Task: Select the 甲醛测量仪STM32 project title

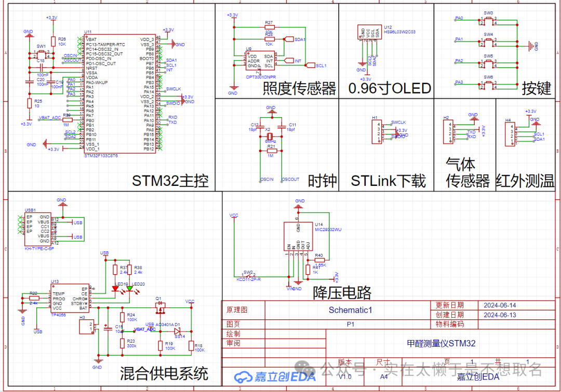Action: point(441,343)
